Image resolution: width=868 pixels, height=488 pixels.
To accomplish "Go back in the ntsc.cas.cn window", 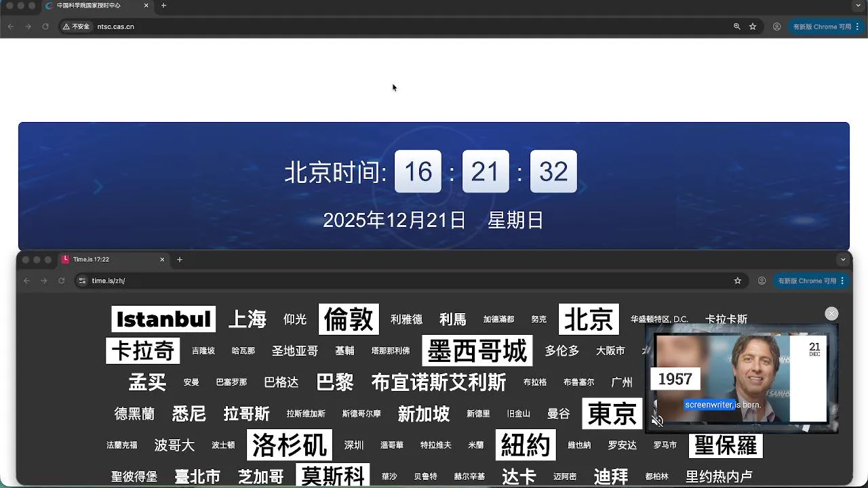I will [11, 26].
